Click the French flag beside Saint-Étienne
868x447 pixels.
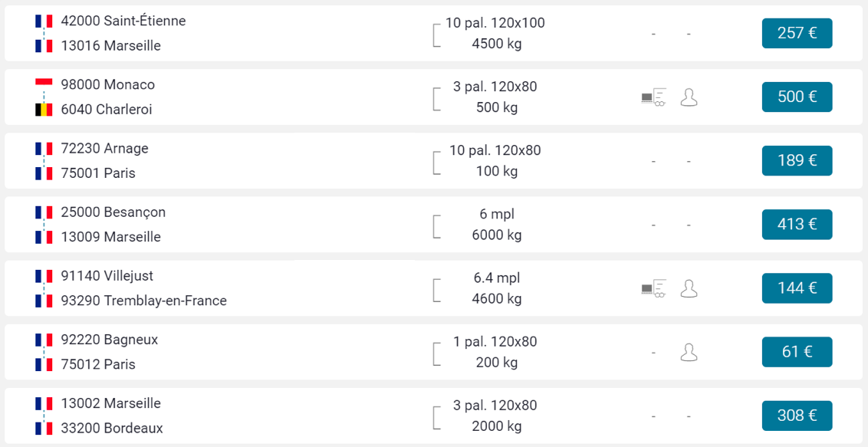click(x=44, y=21)
